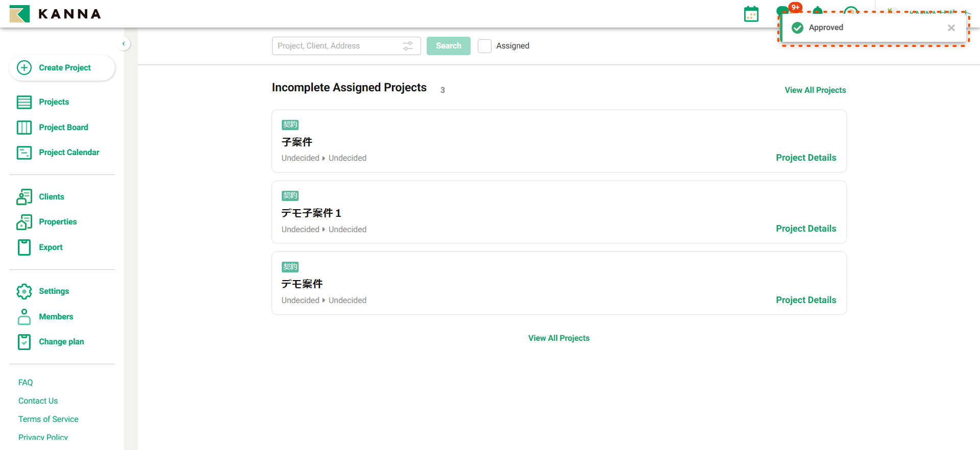This screenshot has height=450, width=980.
Task: Open the FAQ link in sidebar
Action: pyautogui.click(x=26, y=383)
